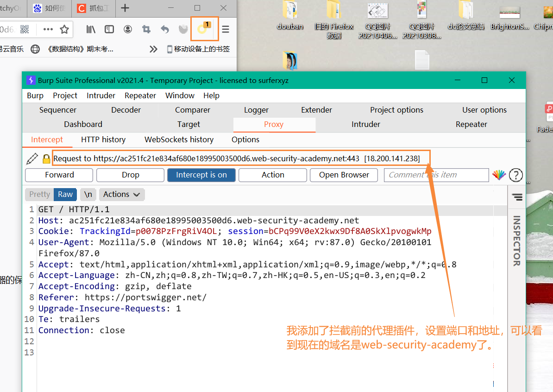Click the Burp Suite lightning logo icon
The height and width of the screenshot is (392, 553).
tap(31, 81)
